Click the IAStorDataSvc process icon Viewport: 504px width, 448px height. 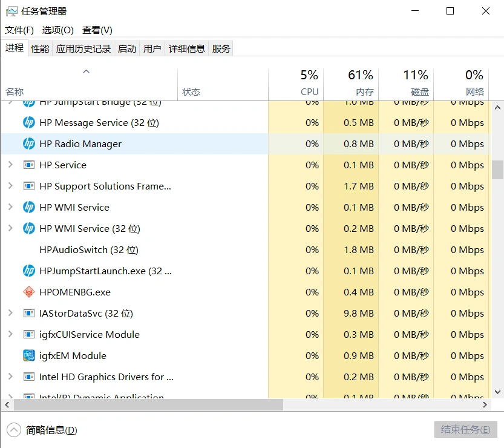coord(28,314)
